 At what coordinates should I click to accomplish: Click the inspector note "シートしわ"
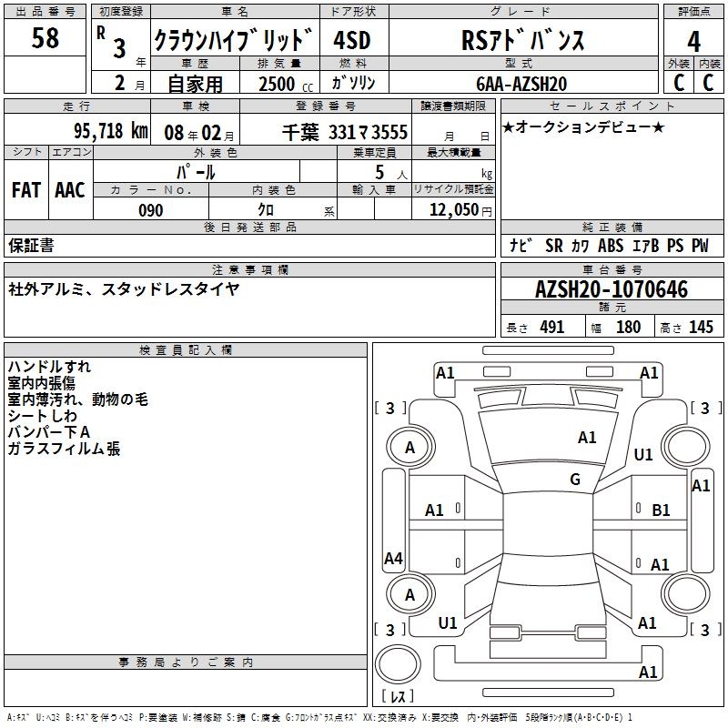click(42, 416)
